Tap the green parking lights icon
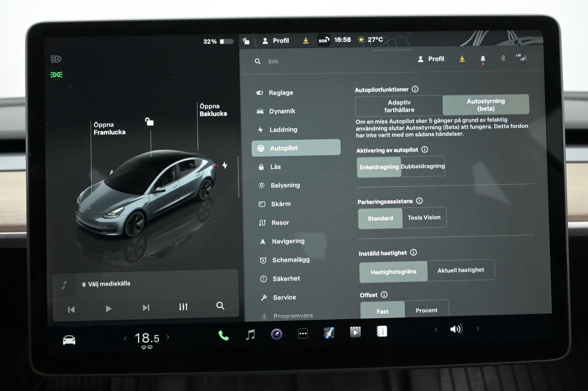 tap(56, 75)
